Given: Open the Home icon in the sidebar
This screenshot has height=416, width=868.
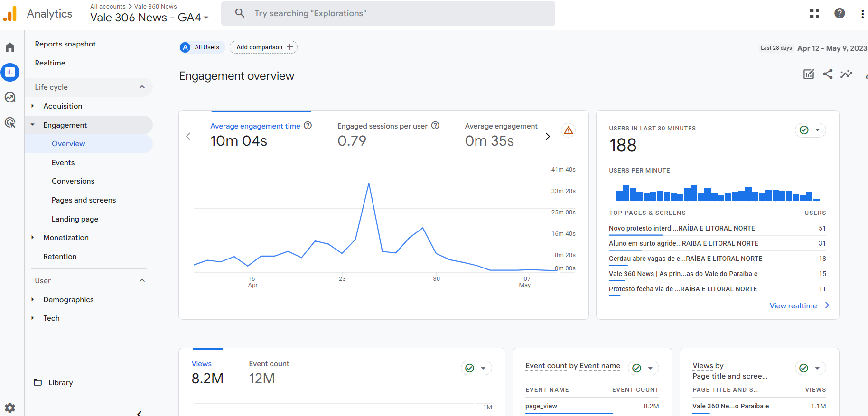Looking at the screenshot, I should [10, 47].
